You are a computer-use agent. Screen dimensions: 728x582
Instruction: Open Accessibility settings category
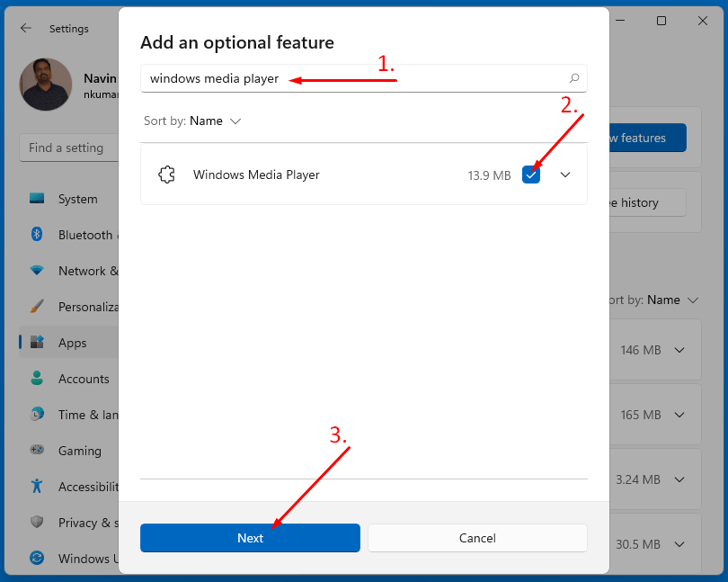(68, 487)
